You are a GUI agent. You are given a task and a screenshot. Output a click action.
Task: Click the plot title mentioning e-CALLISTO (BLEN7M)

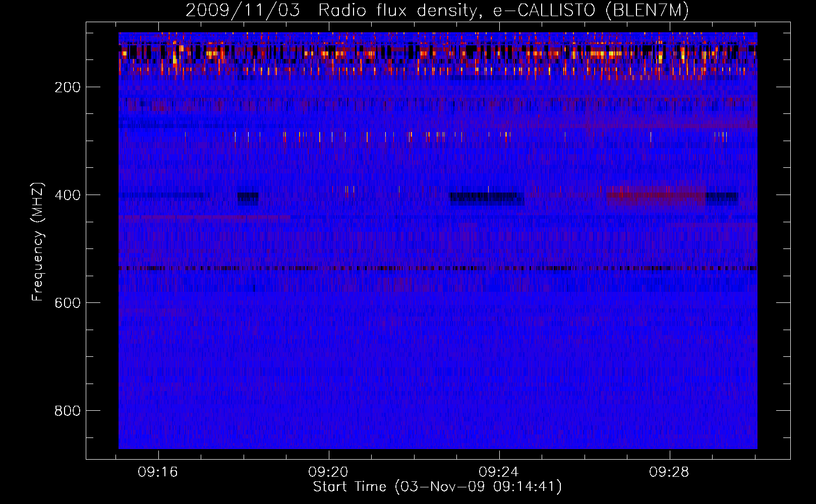[x=437, y=11]
